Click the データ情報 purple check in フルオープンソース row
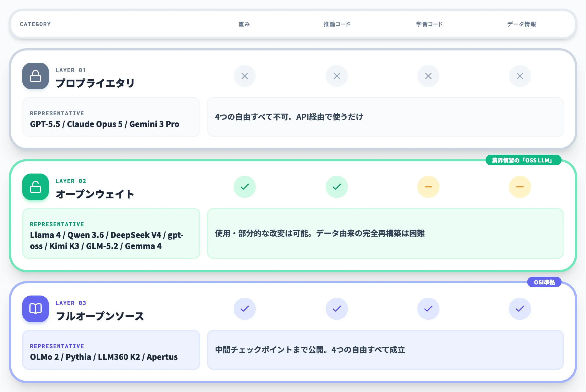 click(x=520, y=309)
